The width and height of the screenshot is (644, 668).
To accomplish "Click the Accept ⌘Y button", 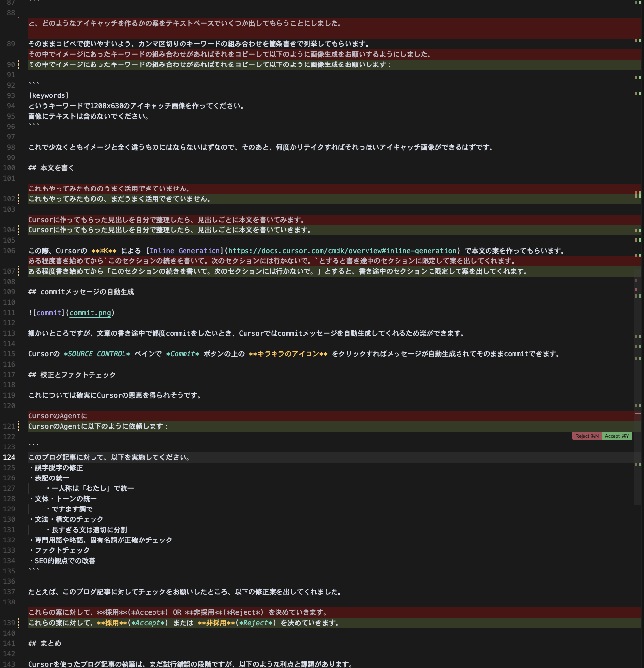I will click(x=616, y=436).
